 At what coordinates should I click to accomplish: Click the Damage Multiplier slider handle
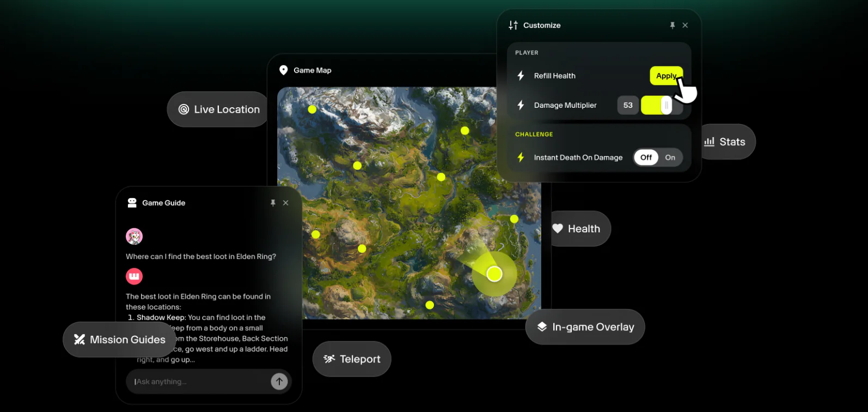click(x=666, y=105)
